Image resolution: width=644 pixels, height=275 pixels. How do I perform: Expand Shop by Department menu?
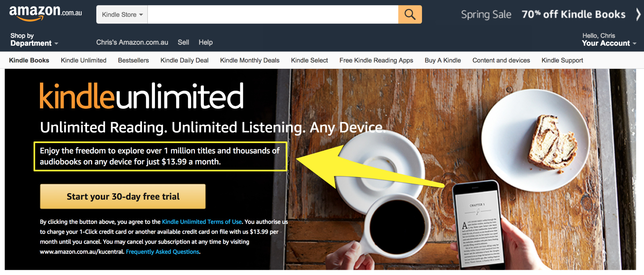coord(34,40)
